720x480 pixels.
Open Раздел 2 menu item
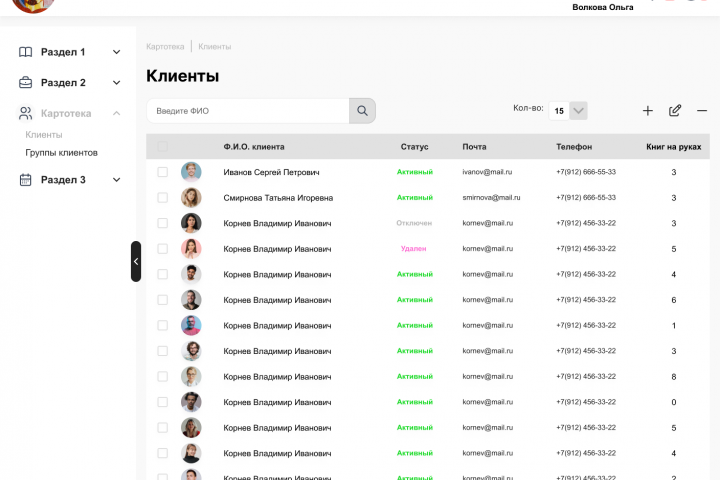point(63,83)
